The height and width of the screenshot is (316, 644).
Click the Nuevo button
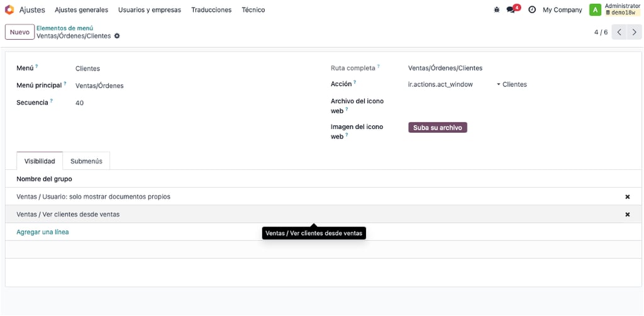click(x=19, y=32)
